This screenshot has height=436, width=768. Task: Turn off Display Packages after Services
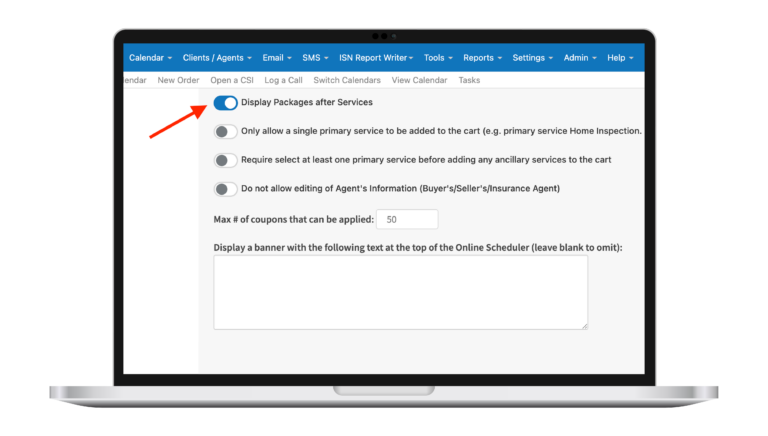point(225,103)
